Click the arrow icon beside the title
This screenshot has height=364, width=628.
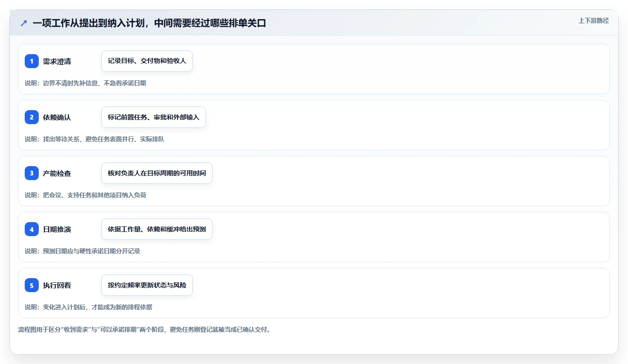(x=24, y=23)
